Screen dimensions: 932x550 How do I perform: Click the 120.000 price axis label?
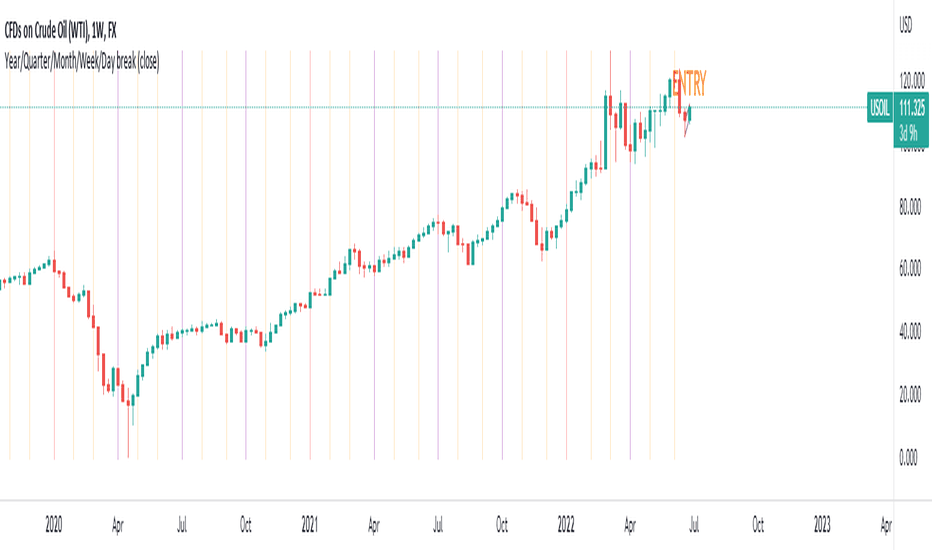point(912,80)
